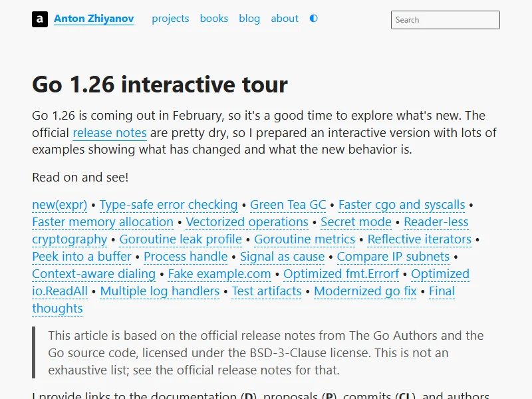Screen dimensions: 532x399
Task: Open the projects menu item
Action: pos(170,19)
